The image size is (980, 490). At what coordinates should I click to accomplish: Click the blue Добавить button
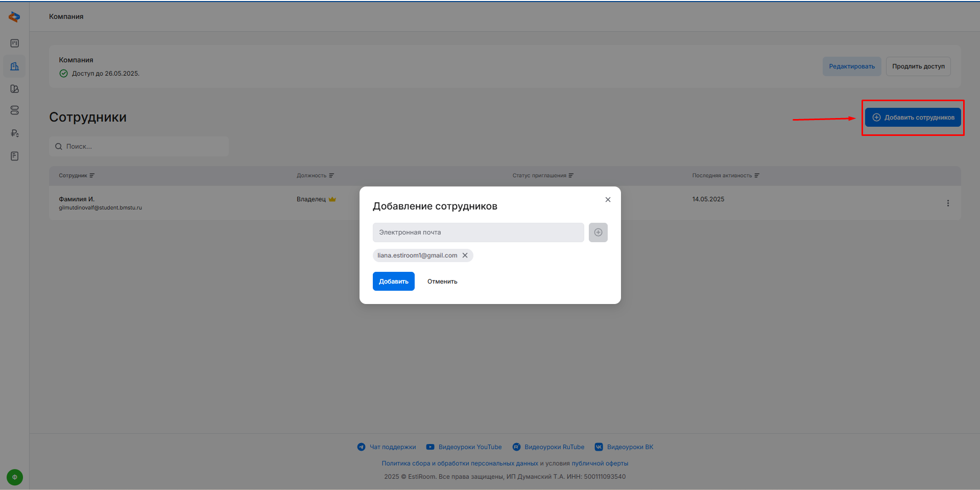tap(393, 282)
